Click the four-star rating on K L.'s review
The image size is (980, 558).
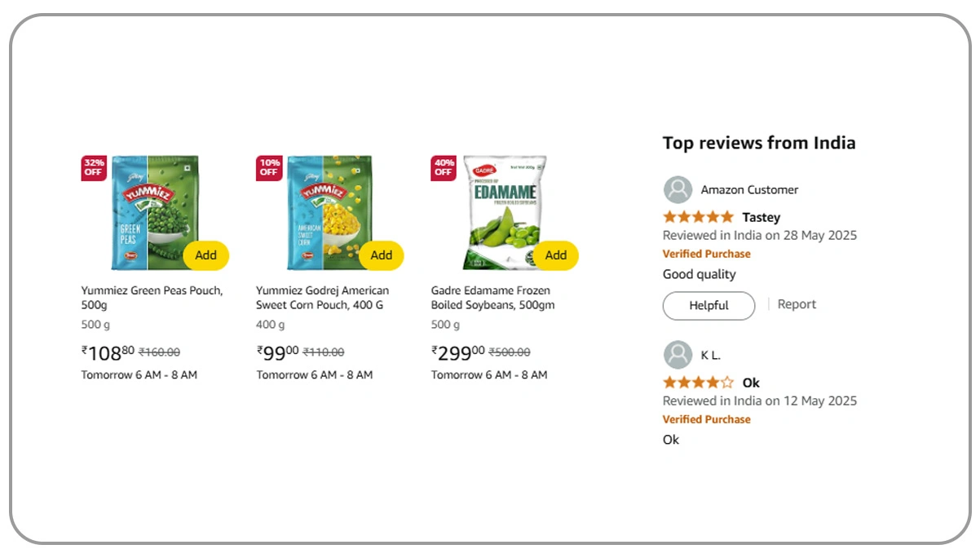697,382
